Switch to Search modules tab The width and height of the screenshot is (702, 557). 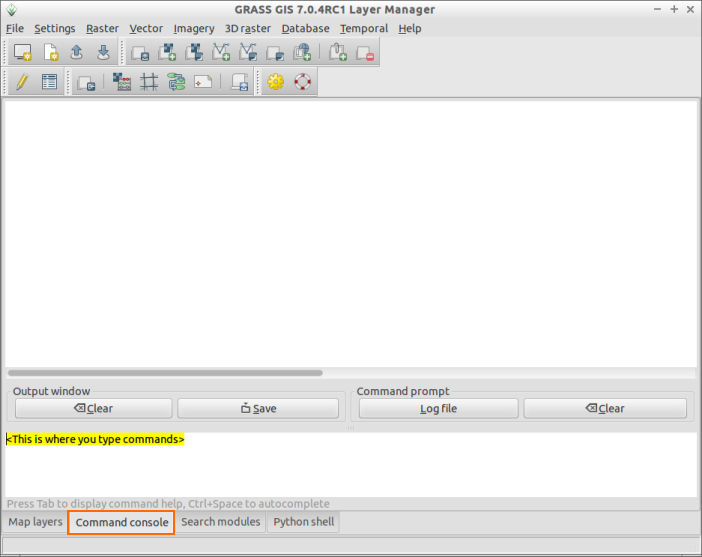[x=220, y=522]
